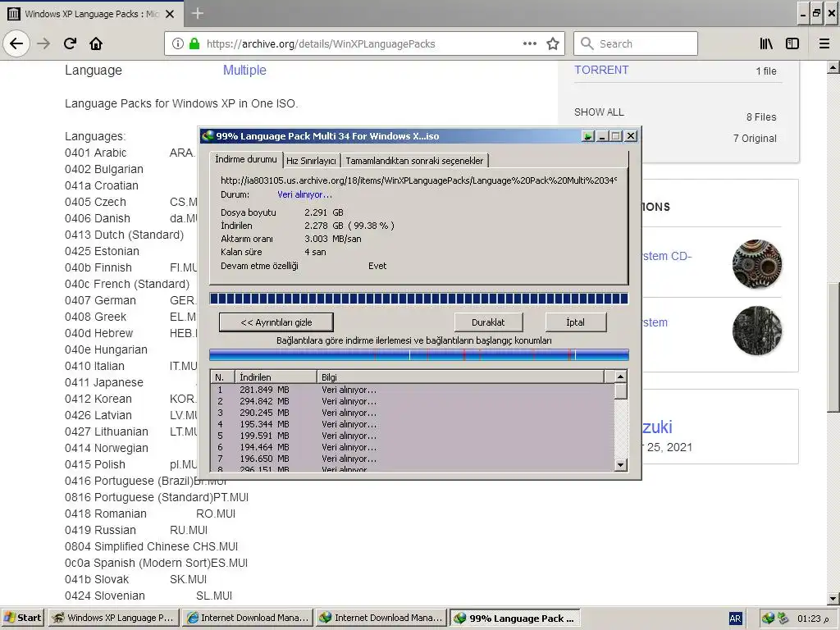Open the dark machinery thumbnail item
The width and height of the screenshot is (840, 630).
click(757, 331)
